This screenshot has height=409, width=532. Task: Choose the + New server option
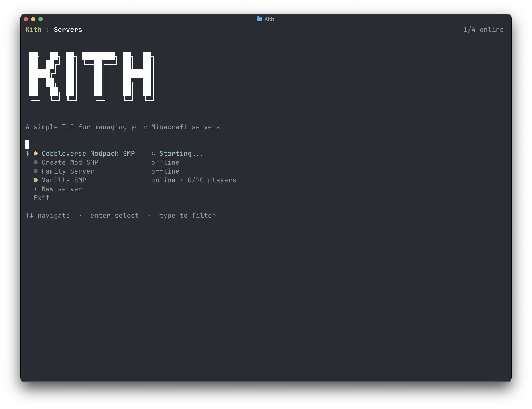(58, 189)
